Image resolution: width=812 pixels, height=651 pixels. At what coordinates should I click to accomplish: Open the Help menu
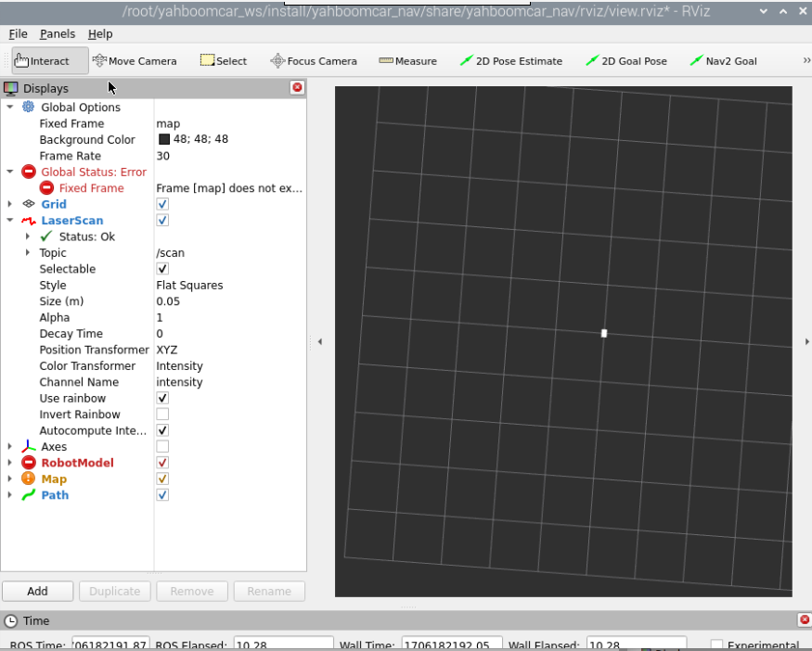100,33
